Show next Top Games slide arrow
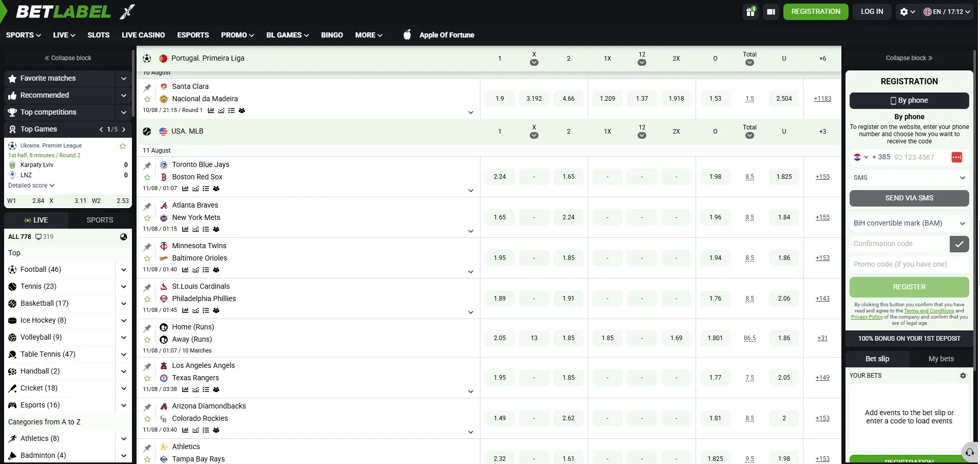 (x=124, y=129)
